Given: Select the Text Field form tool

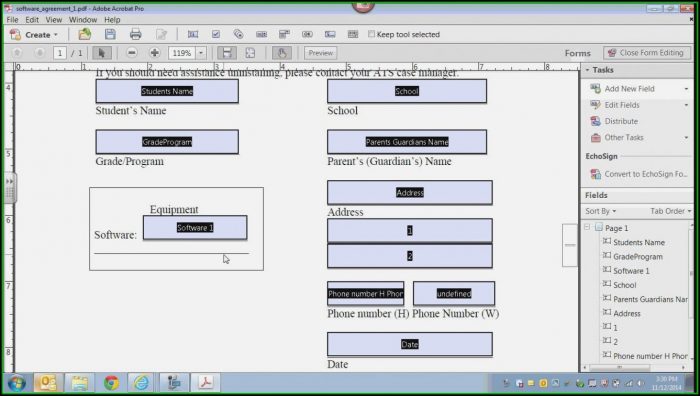Looking at the screenshot, I should 193,34.
